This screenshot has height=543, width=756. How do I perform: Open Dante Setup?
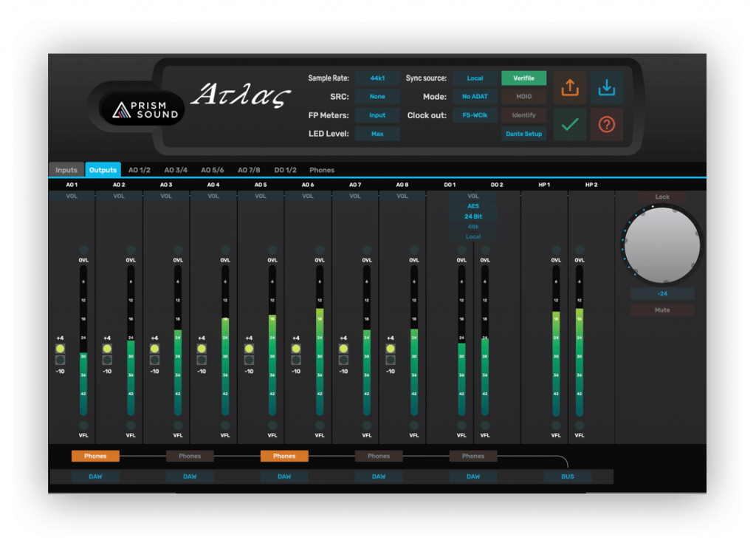coord(523,133)
